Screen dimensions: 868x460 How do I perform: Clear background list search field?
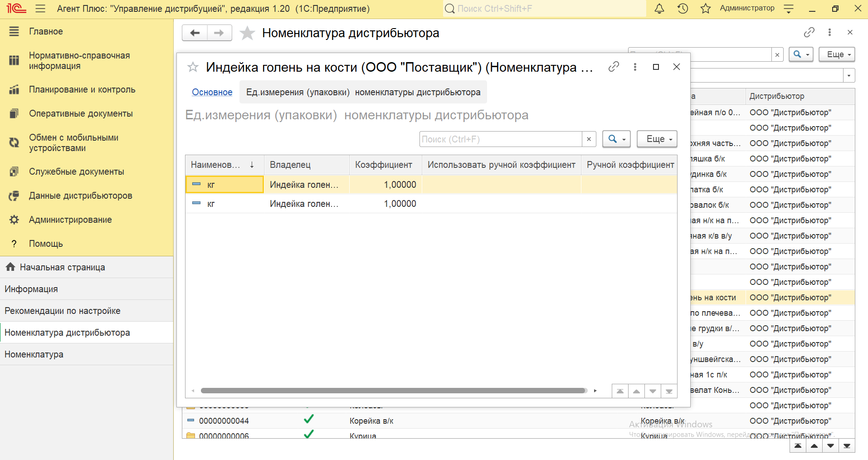(x=777, y=54)
